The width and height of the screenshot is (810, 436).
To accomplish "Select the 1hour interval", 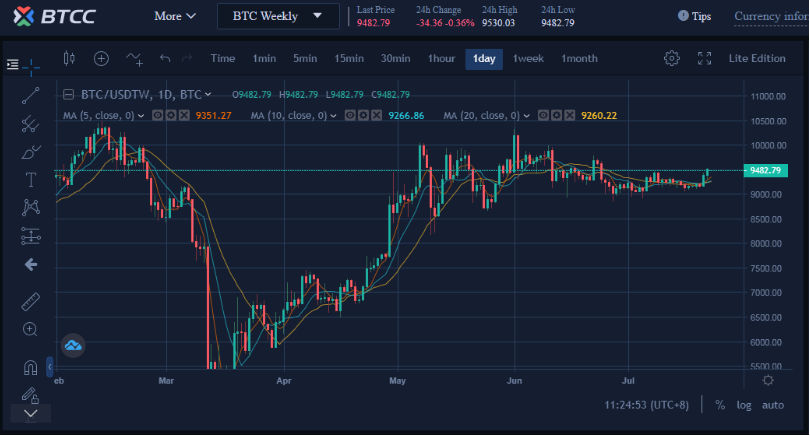I will 441,58.
